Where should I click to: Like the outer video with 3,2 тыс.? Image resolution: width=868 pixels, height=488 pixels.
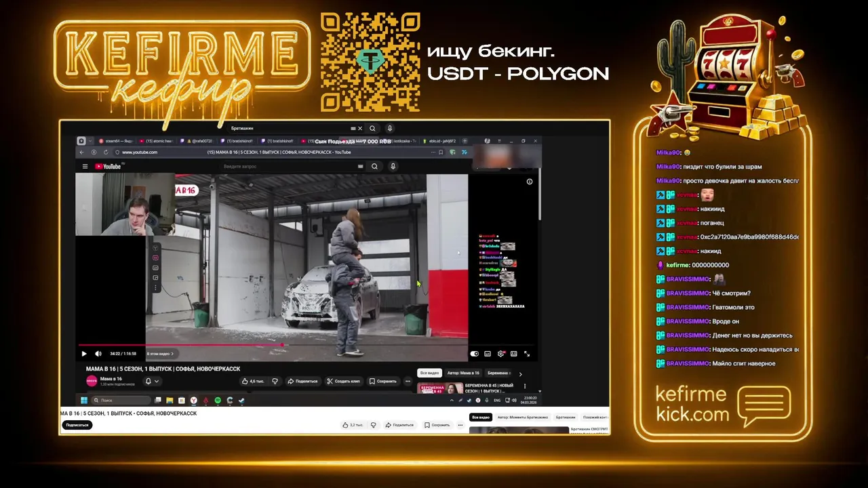pos(353,425)
